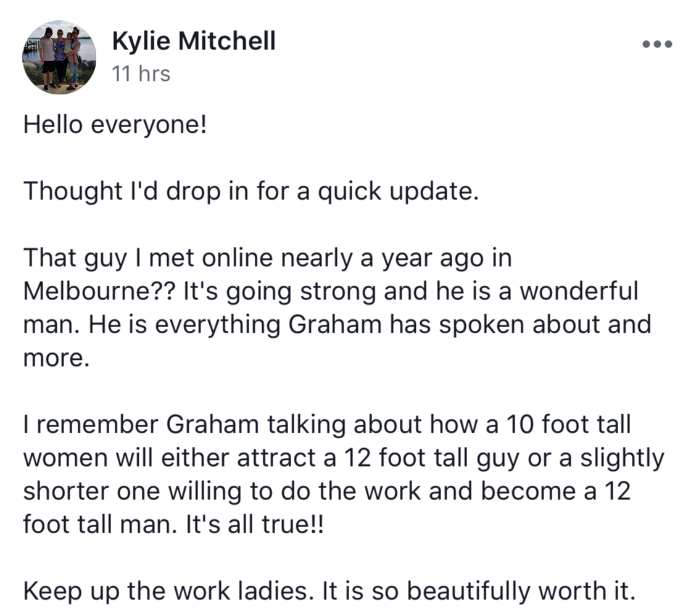Click the line starting "women will either attract"
Image resolution: width=683 pixels, height=616 pixels.
click(x=344, y=459)
